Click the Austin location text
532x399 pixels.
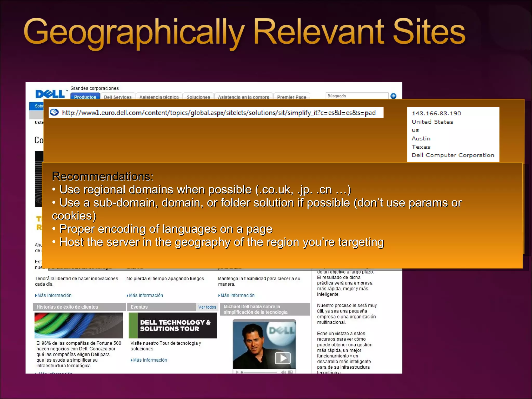point(421,138)
